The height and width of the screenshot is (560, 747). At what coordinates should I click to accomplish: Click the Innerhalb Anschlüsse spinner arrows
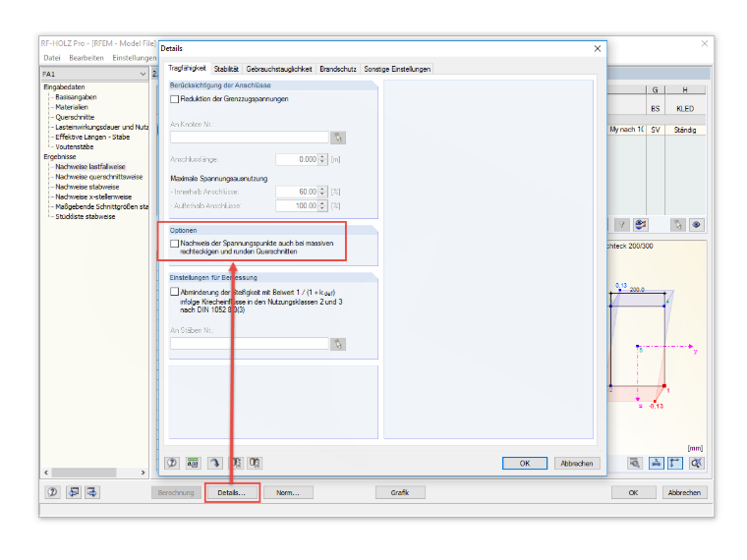click(x=322, y=192)
